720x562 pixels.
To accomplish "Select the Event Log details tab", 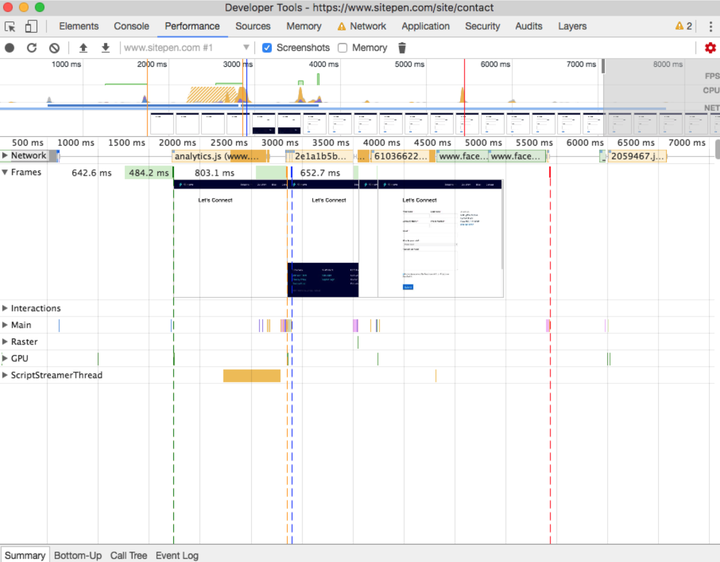I will coord(177,555).
